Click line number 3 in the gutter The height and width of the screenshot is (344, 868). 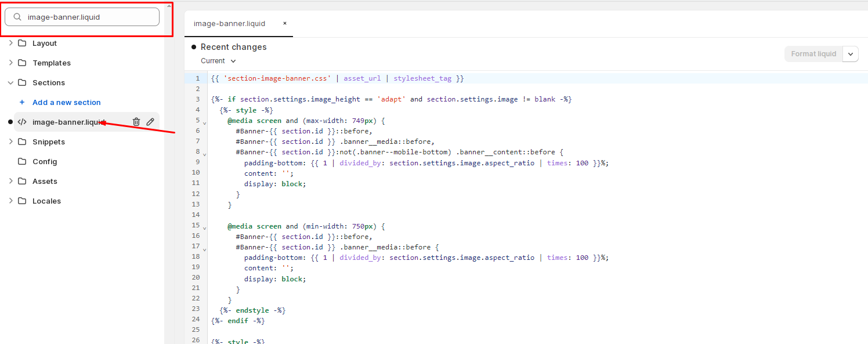[197, 99]
